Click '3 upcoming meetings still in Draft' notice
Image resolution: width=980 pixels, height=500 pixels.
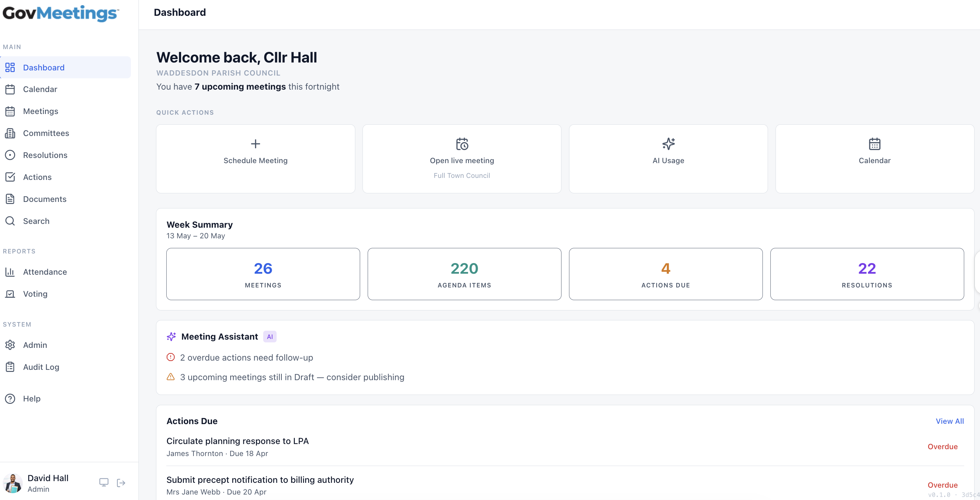(x=292, y=377)
